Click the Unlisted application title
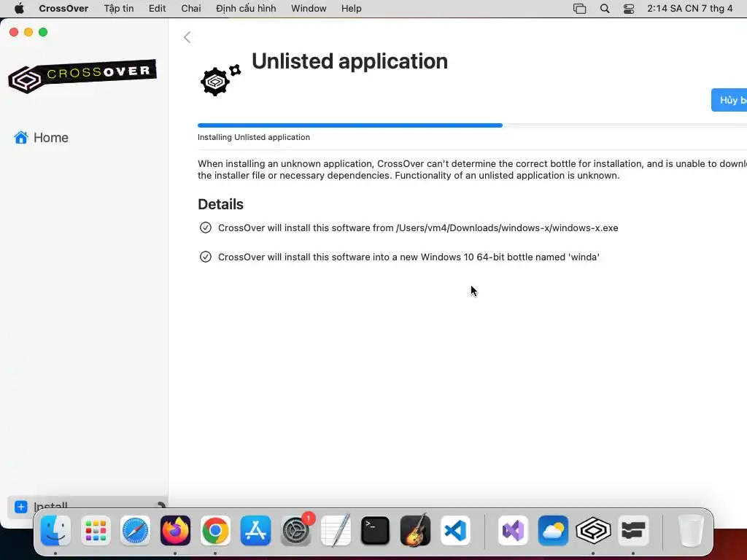747x560 pixels. 349,61
